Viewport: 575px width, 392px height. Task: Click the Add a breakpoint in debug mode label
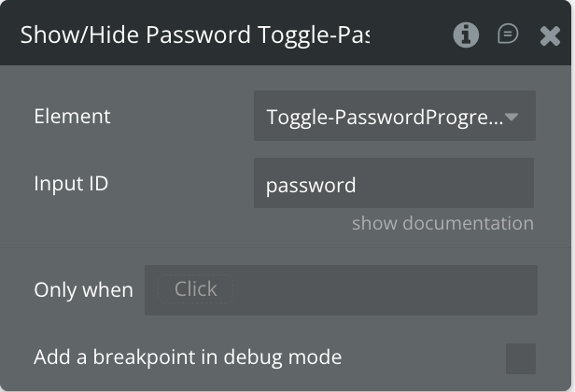(x=188, y=357)
